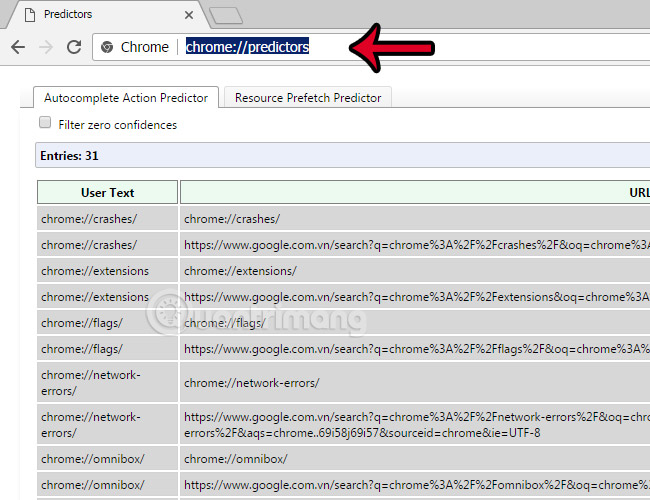Image resolution: width=650 pixels, height=500 pixels.
Task: Click the User Text column header
Action: pos(107,192)
